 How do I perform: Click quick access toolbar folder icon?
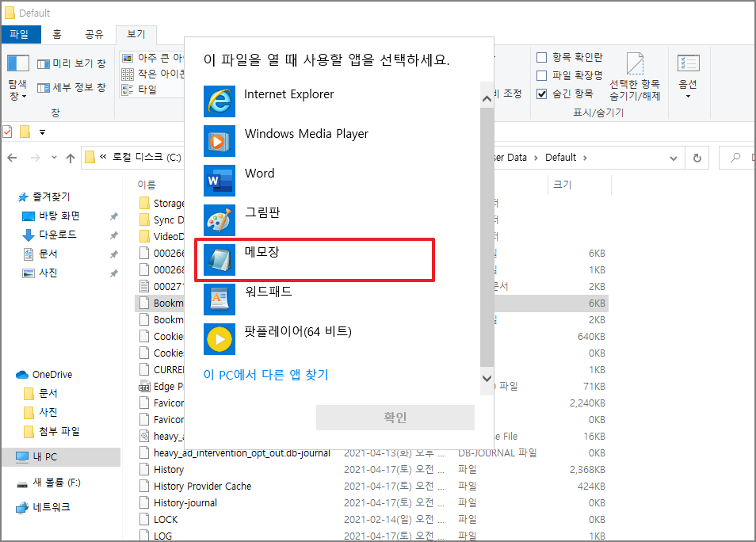click(x=25, y=132)
